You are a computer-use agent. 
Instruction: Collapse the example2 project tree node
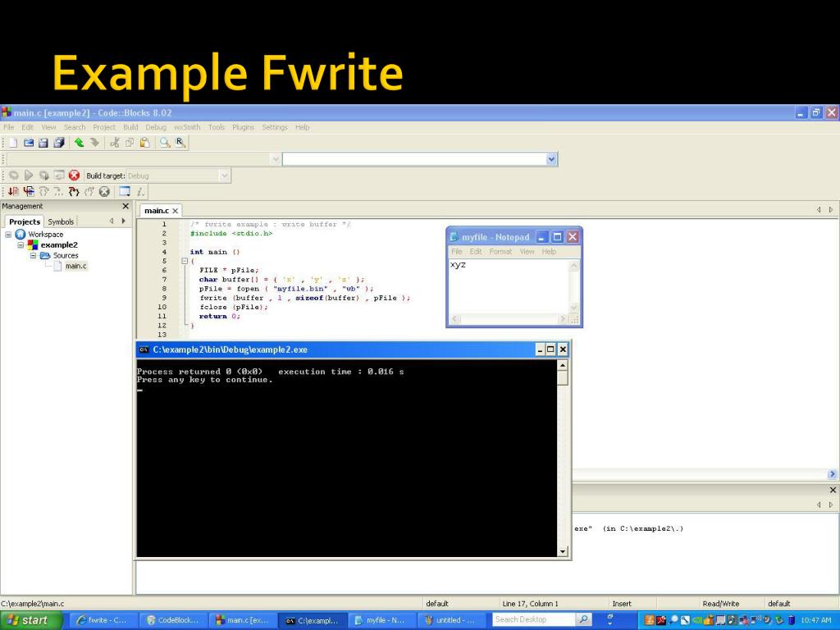point(21,244)
